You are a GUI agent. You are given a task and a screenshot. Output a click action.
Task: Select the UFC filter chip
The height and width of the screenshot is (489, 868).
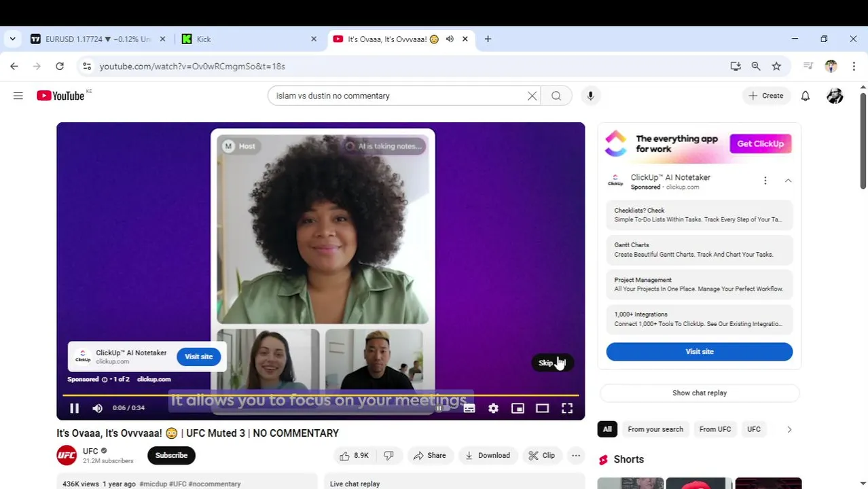coord(754,429)
